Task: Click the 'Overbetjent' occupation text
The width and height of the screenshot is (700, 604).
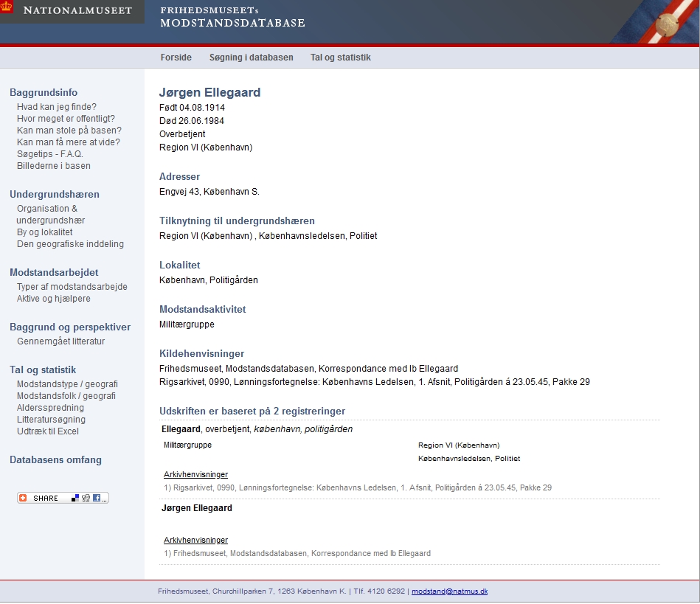Action: (182, 134)
